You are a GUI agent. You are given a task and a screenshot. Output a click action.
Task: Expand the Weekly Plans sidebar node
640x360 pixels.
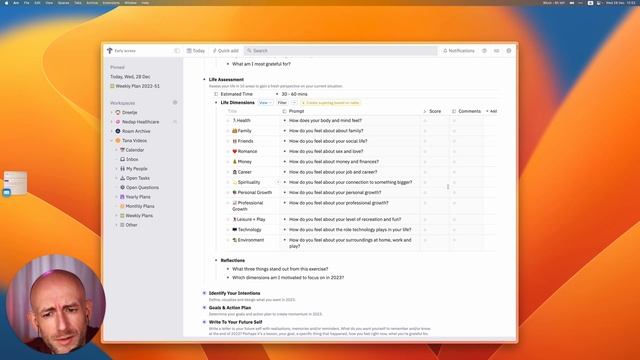pyautogui.click(x=116, y=216)
